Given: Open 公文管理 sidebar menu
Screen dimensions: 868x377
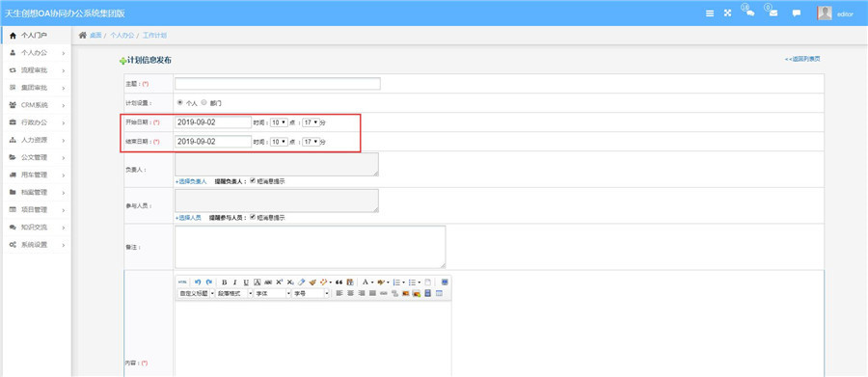Looking at the screenshot, I should pyautogui.click(x=36, y=157).
